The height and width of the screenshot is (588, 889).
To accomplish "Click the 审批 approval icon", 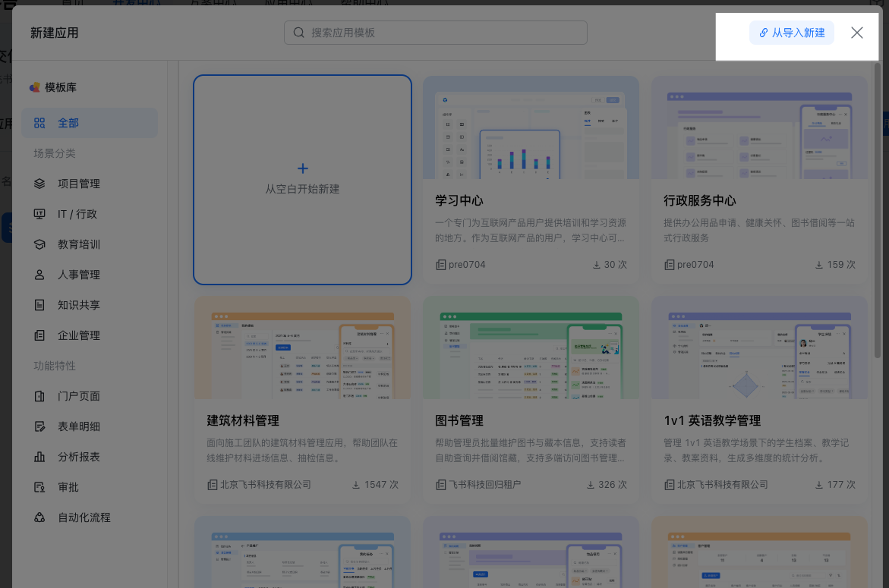I will tap(39, 487).
